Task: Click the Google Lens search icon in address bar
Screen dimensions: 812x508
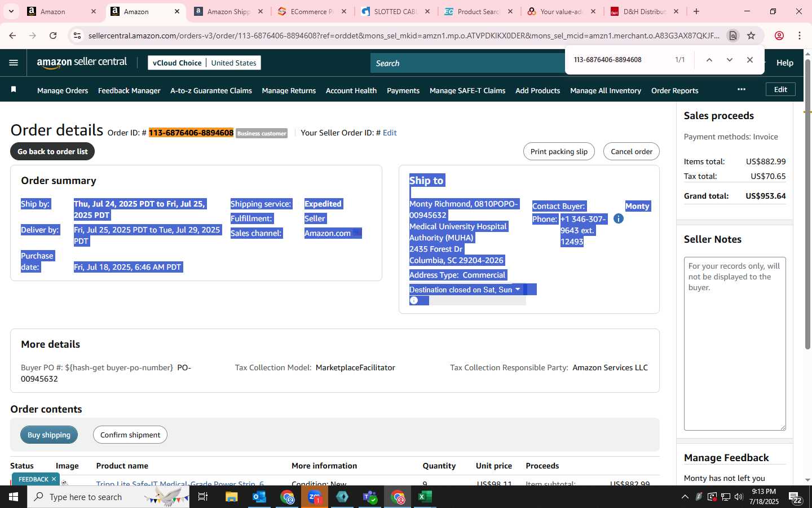Action: [x=733, y=36]
